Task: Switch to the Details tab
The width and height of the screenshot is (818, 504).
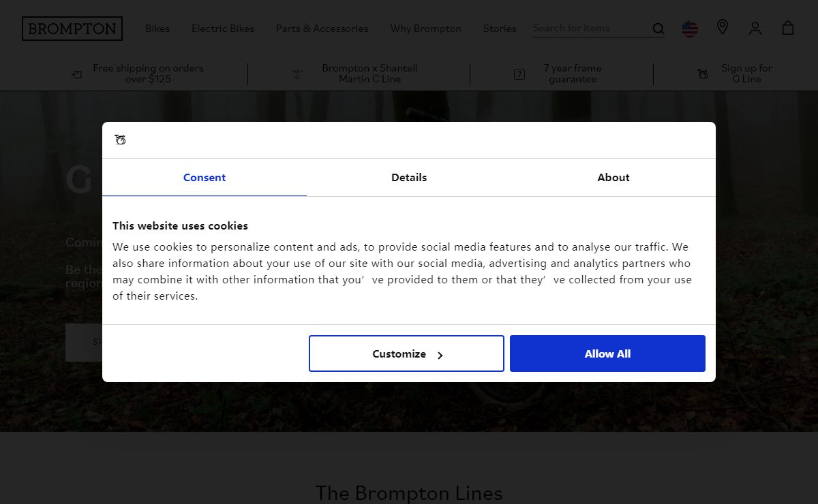Action: 409,178
